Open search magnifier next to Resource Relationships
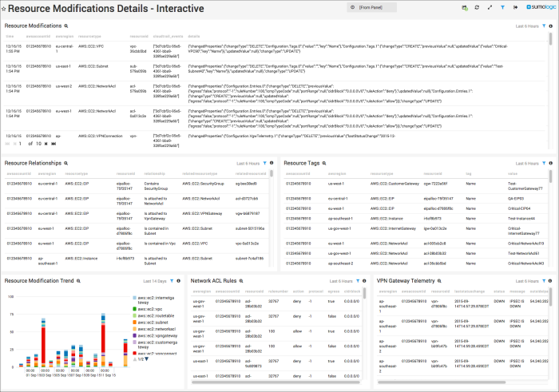The height and width of the screenshot is (392, 559). point(67,163)
